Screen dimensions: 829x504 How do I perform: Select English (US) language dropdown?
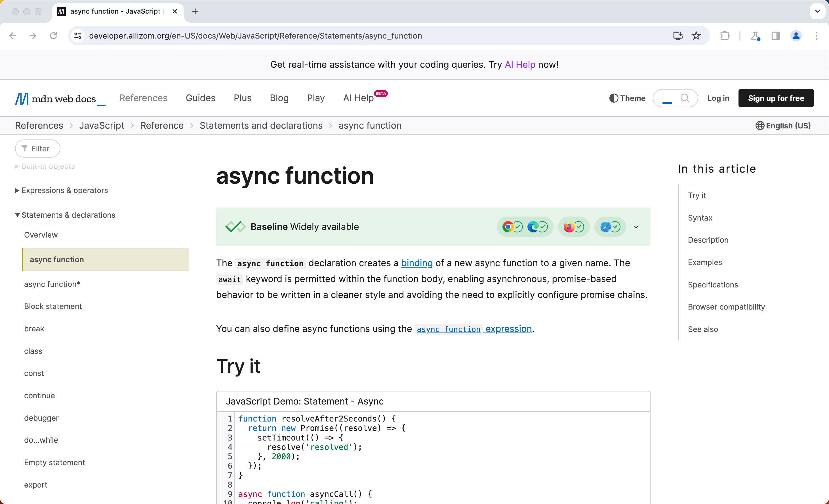784,125
